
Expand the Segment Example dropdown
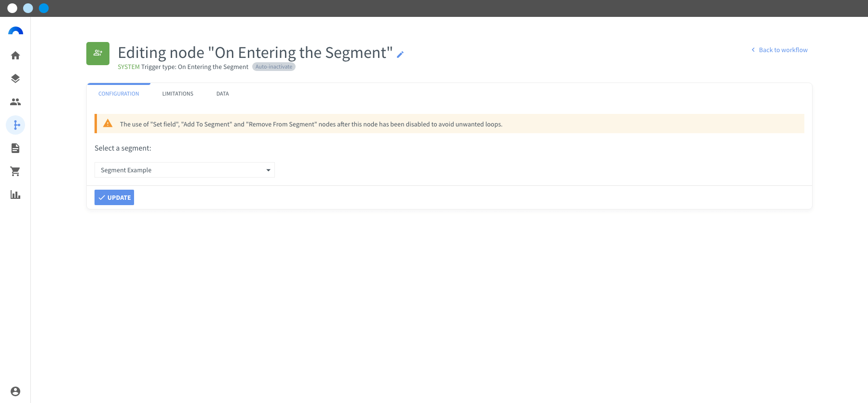click(x=185, y=170)
